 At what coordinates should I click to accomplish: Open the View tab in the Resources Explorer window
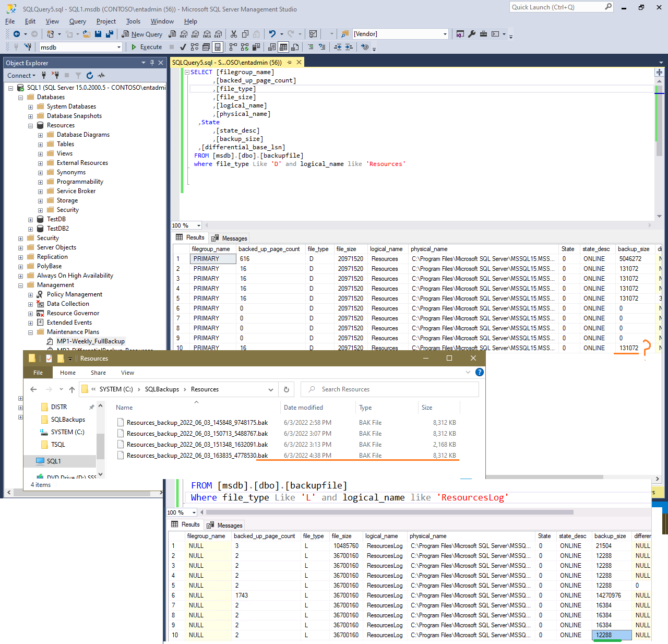(127, 373)
